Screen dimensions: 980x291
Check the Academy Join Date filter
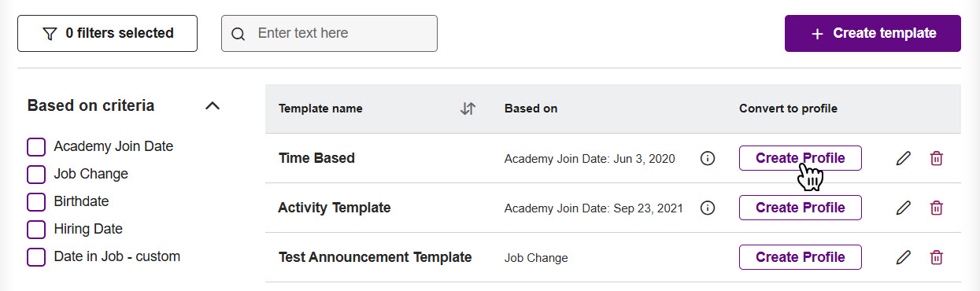tap(36, 147)
